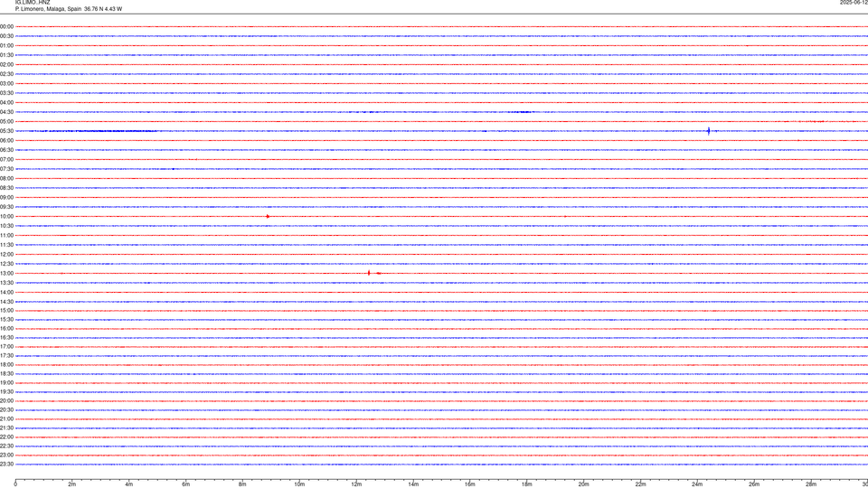
Task: Click the '18m' tick label on time axis
Action: click(527, 484)
